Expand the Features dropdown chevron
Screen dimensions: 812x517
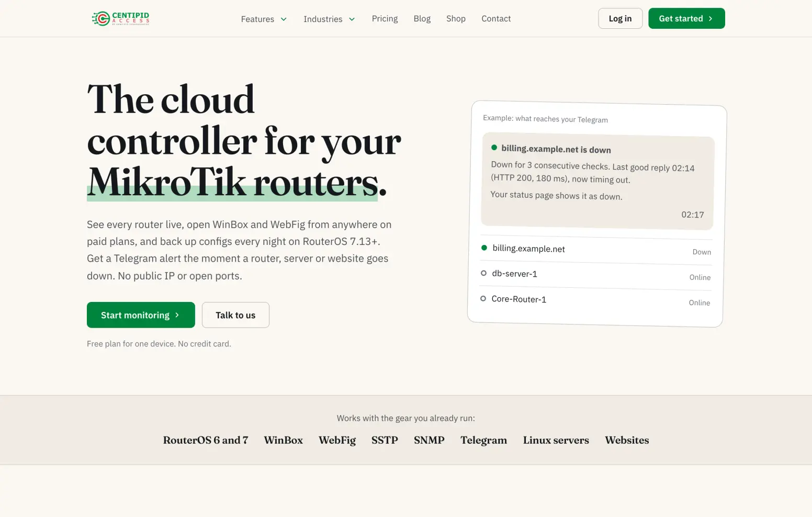(x=284, y=19)
